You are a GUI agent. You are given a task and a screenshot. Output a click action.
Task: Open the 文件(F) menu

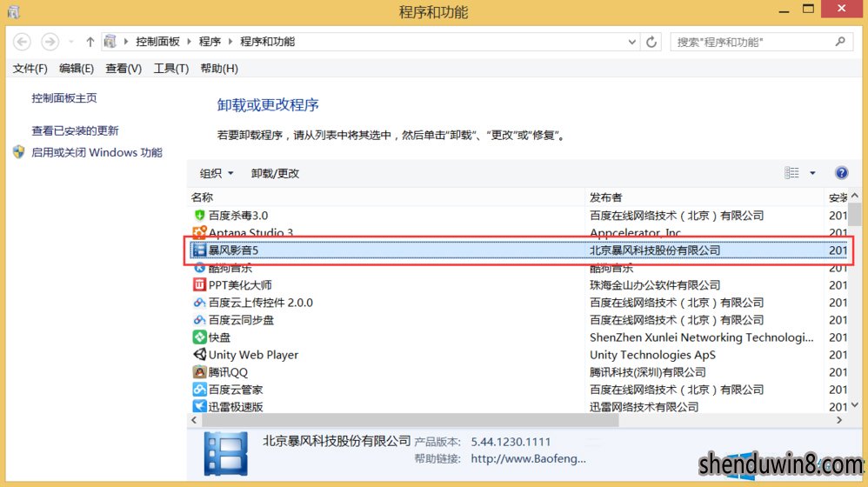(x=30, y=69)
